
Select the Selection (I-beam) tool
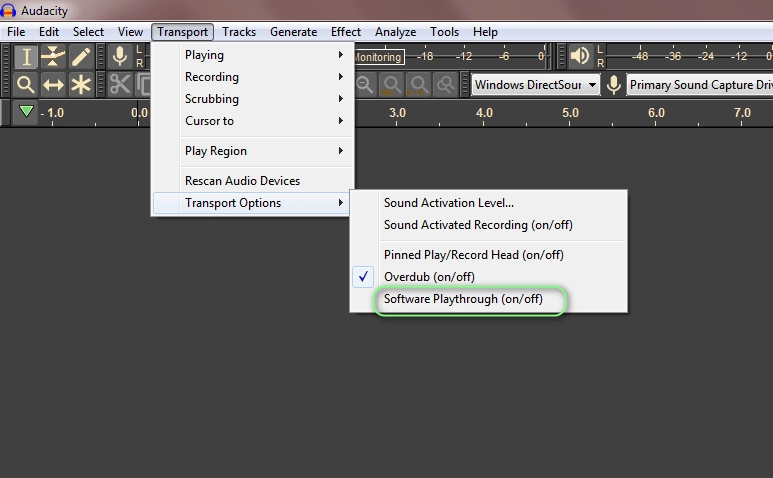pos(26,57)
